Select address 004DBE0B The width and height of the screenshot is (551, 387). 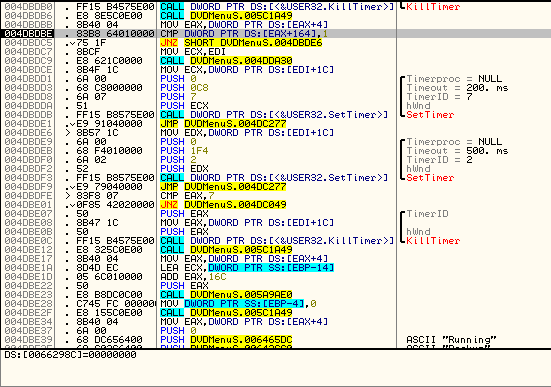point(28,232)
